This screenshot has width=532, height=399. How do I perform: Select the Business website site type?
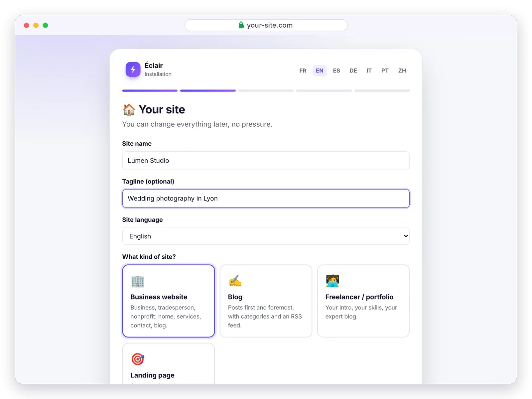pyautogui.click(x=169, y=301)
